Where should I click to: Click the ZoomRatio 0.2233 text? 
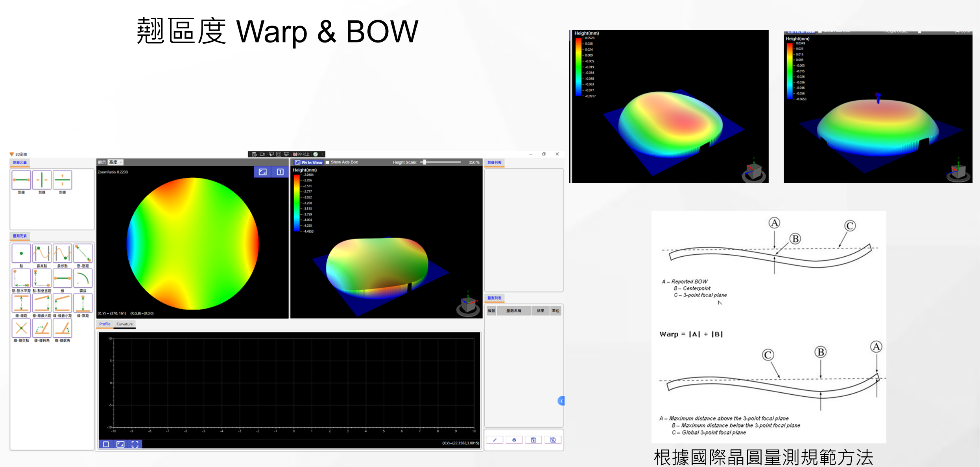pyautogui.click(x=113, y=172)
